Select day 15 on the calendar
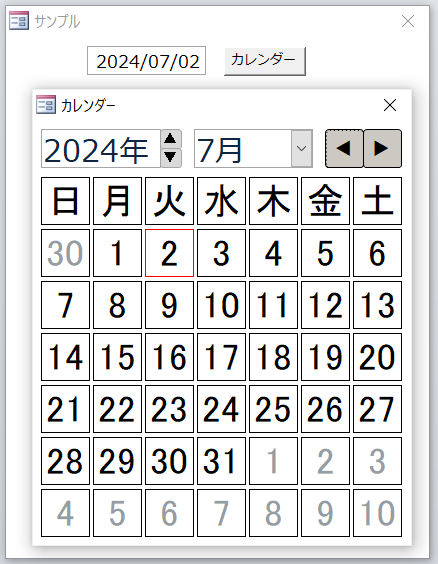 coord(117,357)
